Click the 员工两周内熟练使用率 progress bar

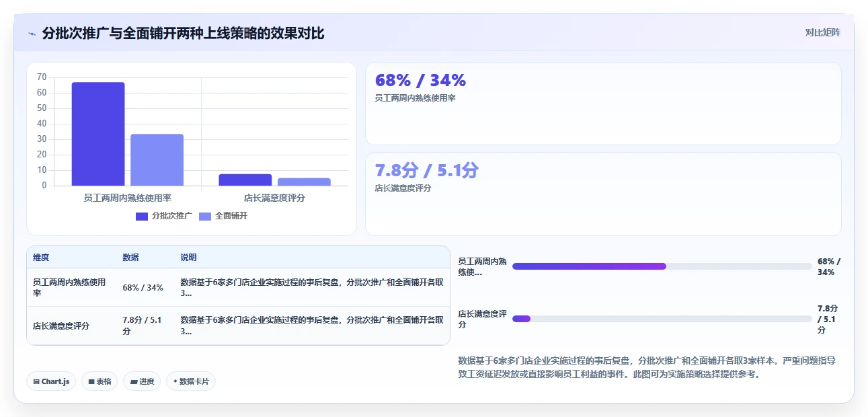662,266
